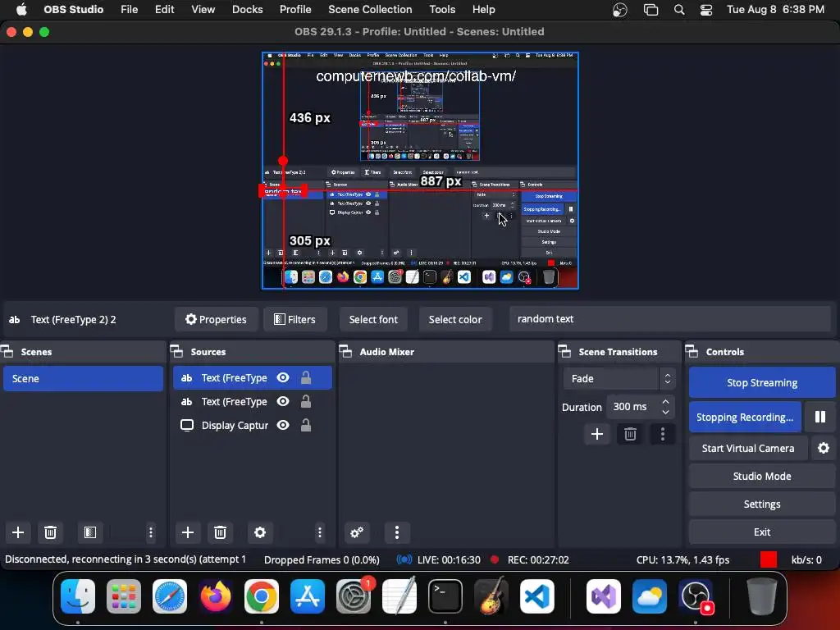Image resolution: width=840 pixels, height=630 pixels.
Task: Pause the recording
Action: coord(820,417)
